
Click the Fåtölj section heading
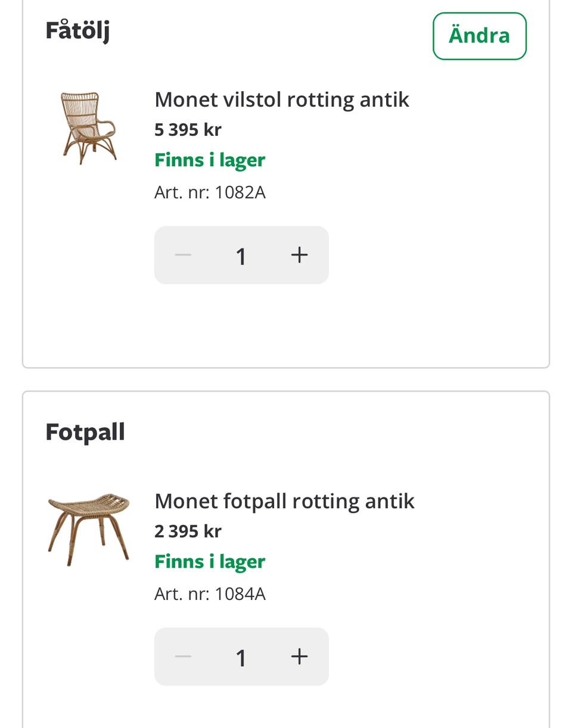[77, 30]
